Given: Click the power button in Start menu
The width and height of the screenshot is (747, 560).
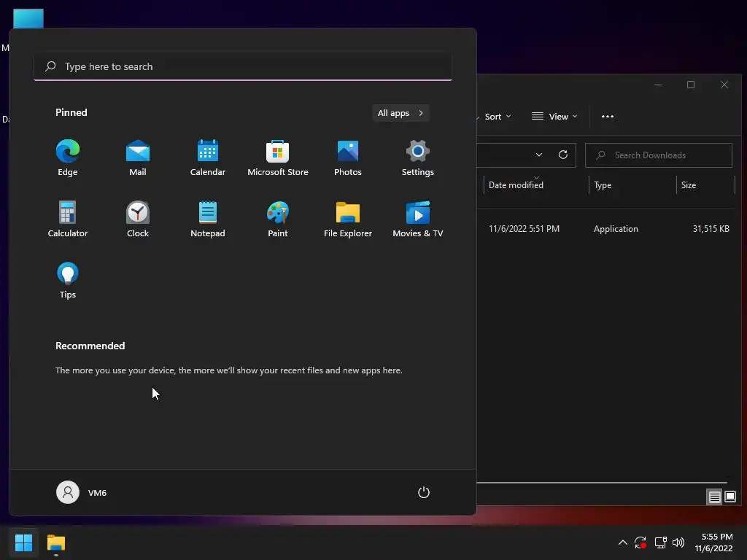Looking at the screenshot, I should pyautogui.click(x=424, y=492).
